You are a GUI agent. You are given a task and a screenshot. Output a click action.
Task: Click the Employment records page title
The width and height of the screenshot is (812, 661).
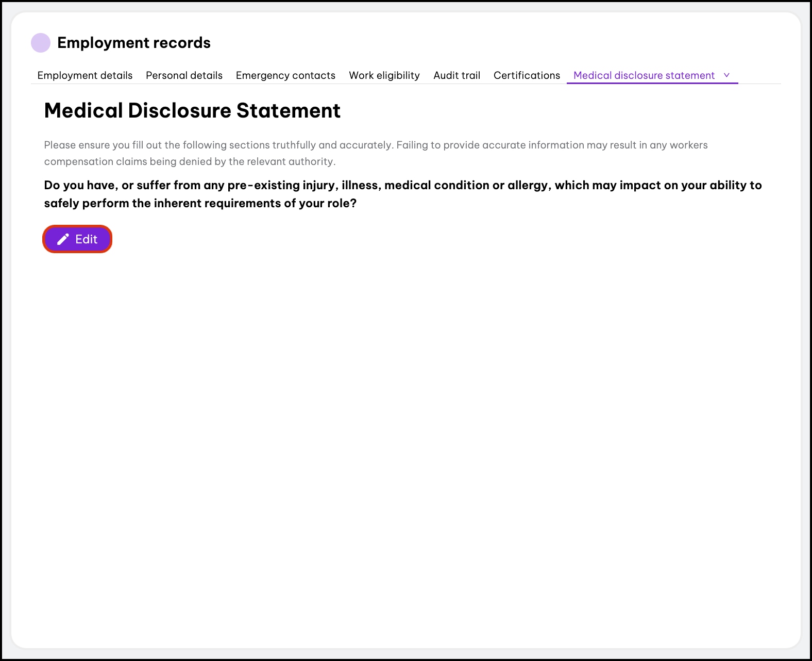point(134,43)
